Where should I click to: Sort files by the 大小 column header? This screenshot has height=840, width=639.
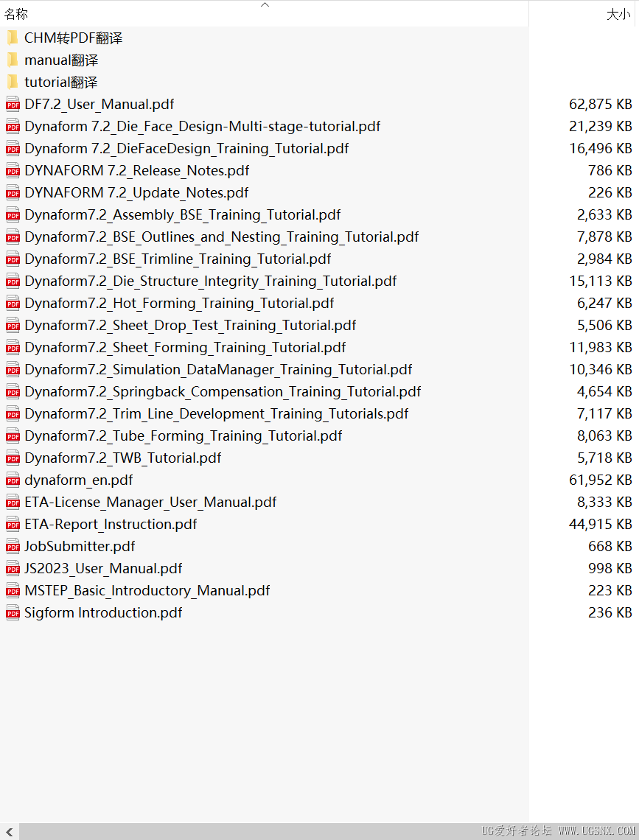618,14
